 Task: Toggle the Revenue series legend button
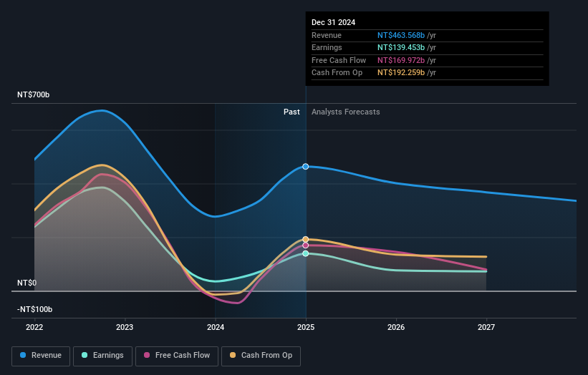click(x=41, y=356)
